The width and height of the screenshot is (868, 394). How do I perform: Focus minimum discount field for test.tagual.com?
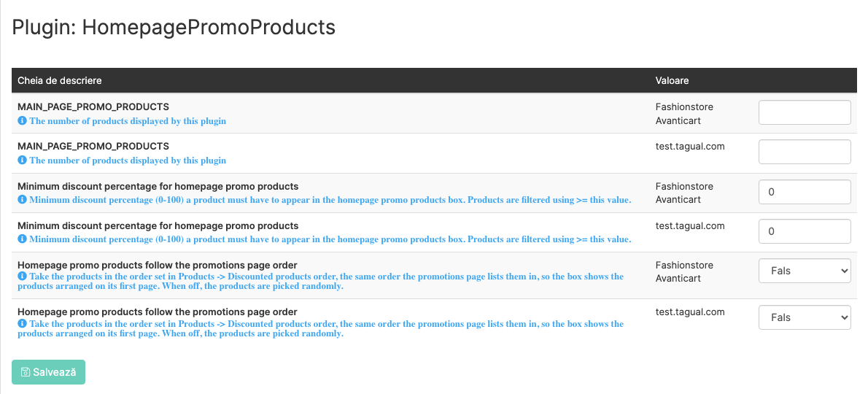pos(805,231)
